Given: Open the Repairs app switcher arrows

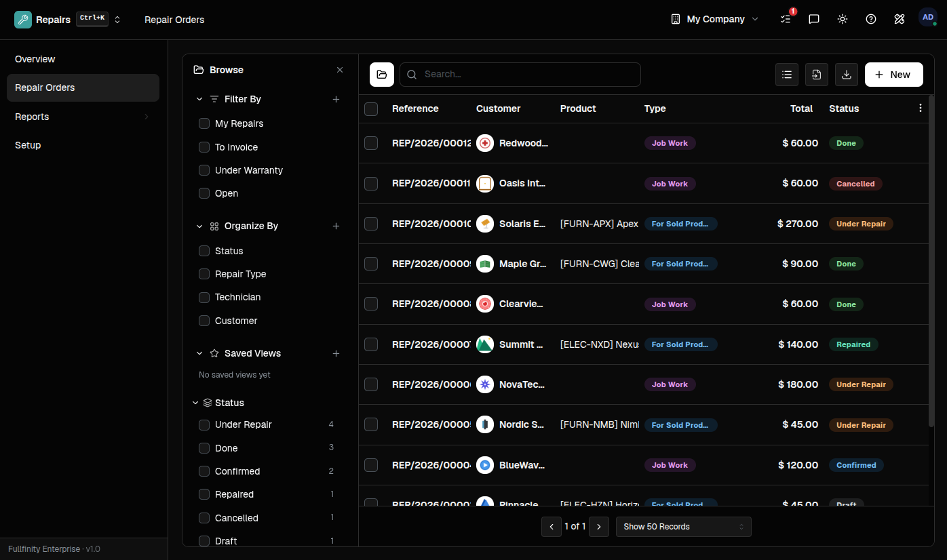Looking at the screenshot, I should (117, 20).
